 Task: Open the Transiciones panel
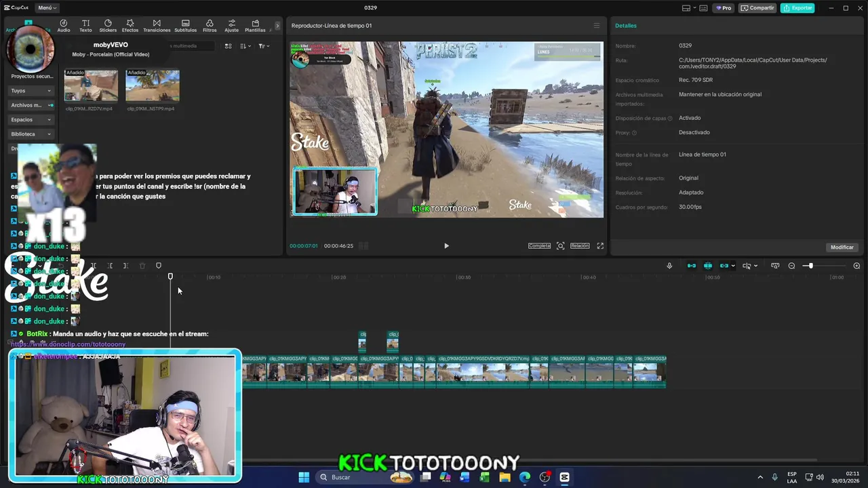157,26
